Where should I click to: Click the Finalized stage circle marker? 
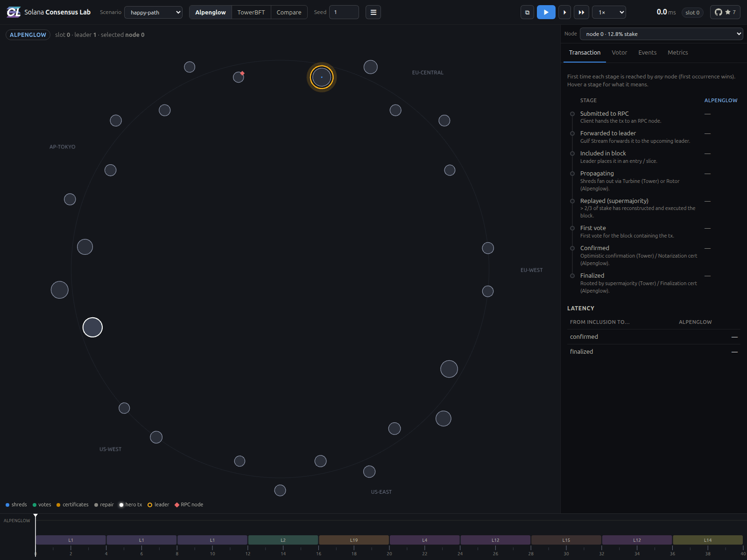click(572, 276)
